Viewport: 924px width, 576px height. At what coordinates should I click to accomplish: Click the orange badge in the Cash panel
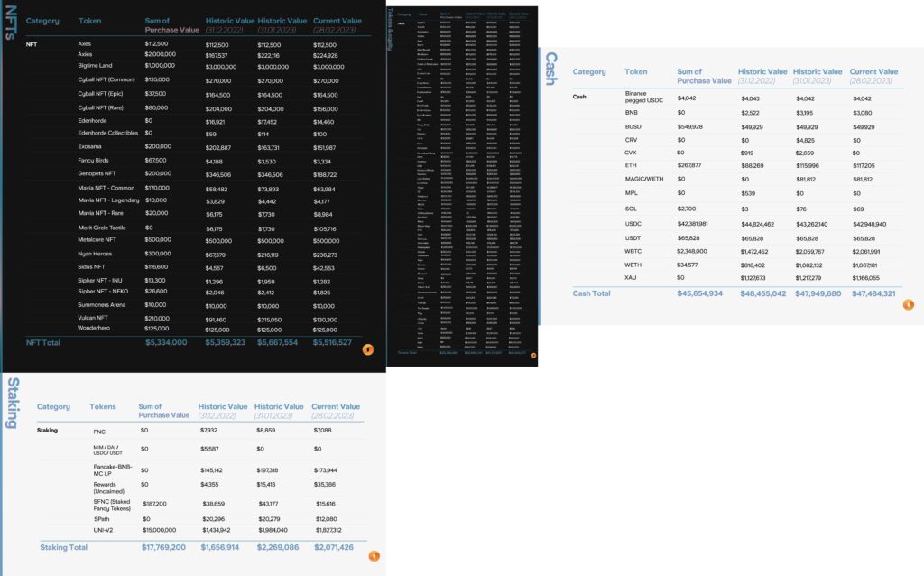tap(908, 305)
